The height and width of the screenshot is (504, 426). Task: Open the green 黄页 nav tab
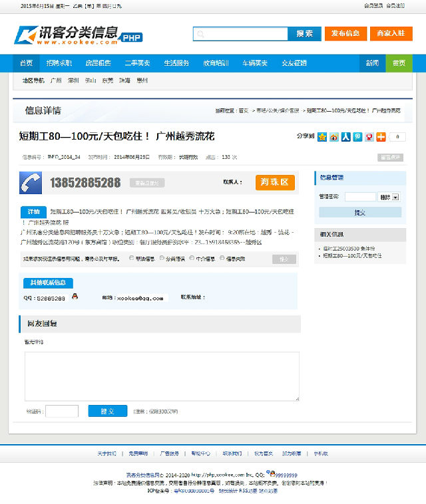click(x=399, y=63)
